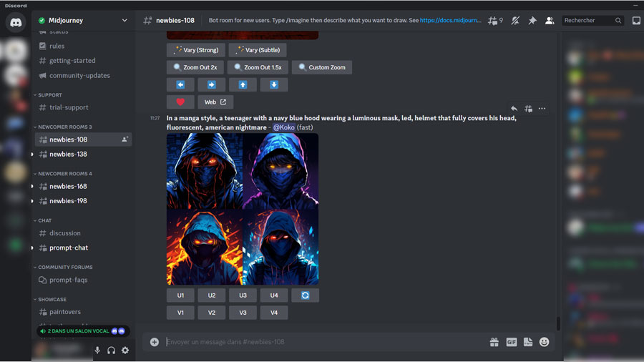Toggle microphone mute

click(97, 350)
